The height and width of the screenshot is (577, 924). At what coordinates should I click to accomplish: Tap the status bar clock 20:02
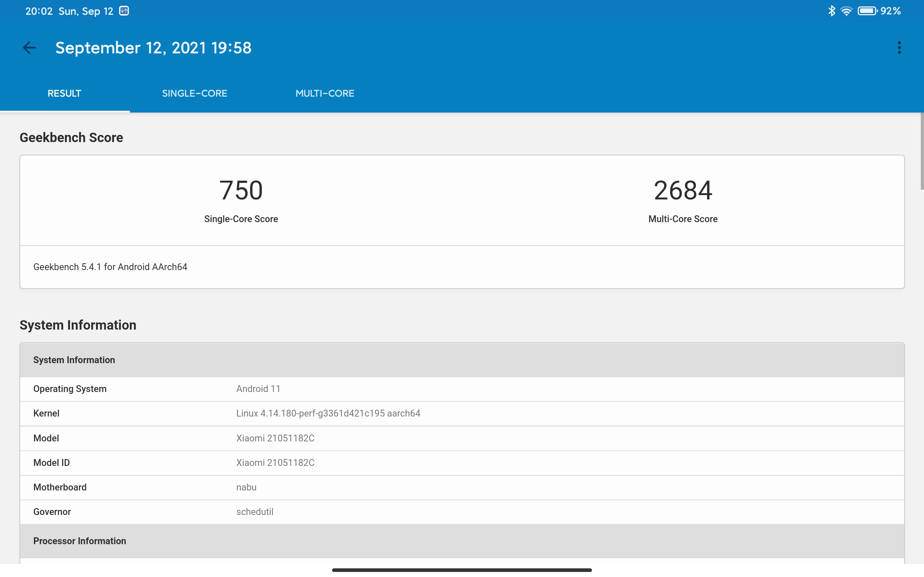click(39, 11)
